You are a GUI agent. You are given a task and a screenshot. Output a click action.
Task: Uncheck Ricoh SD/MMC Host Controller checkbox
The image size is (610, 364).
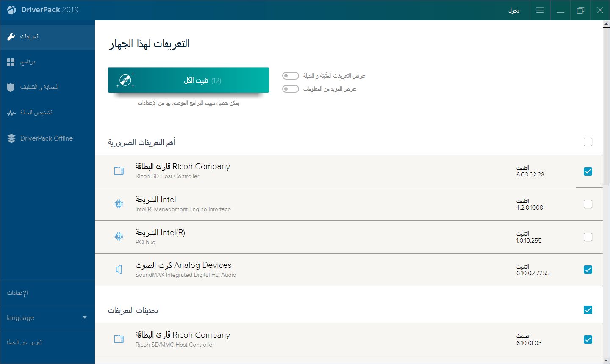point(588,339)
